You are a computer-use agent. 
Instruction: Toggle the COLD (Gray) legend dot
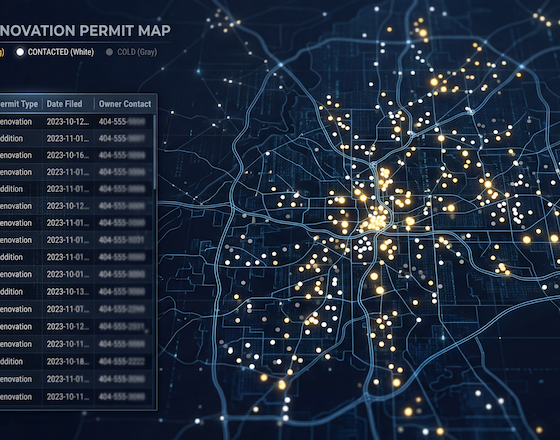(x=109, y=52)
